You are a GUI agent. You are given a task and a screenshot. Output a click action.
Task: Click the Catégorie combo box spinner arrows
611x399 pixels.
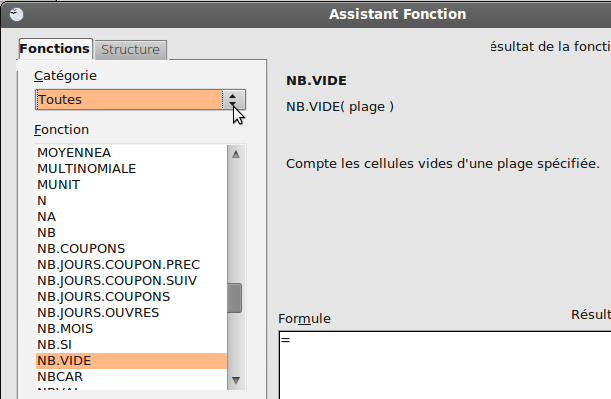[x=233, y=100]
